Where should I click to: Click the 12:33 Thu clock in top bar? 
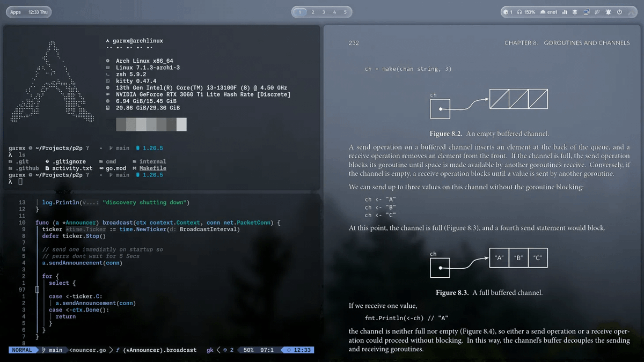[38, 12]
